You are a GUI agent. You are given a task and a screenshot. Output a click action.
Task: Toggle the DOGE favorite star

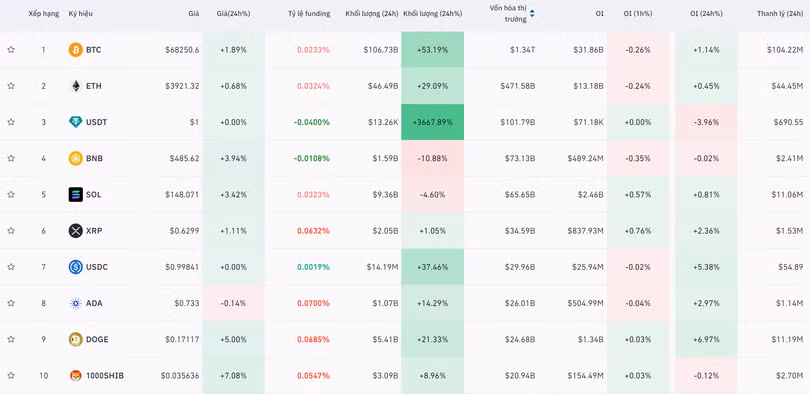[11, 339]
